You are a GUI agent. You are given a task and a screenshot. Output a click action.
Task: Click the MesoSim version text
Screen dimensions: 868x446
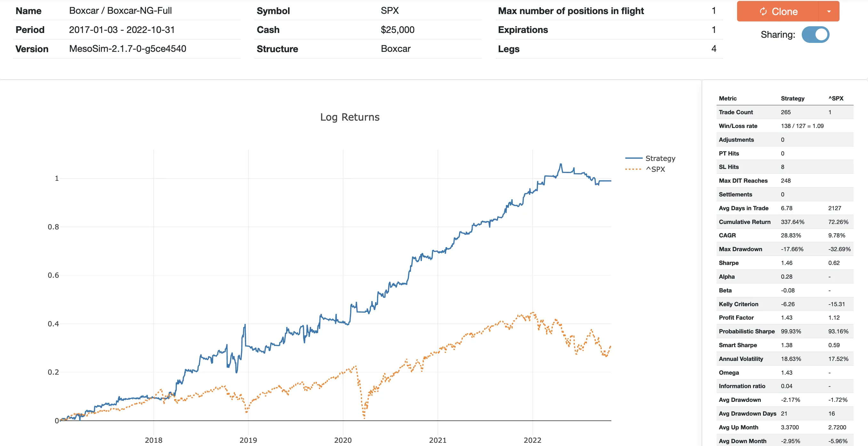point(127,49)
